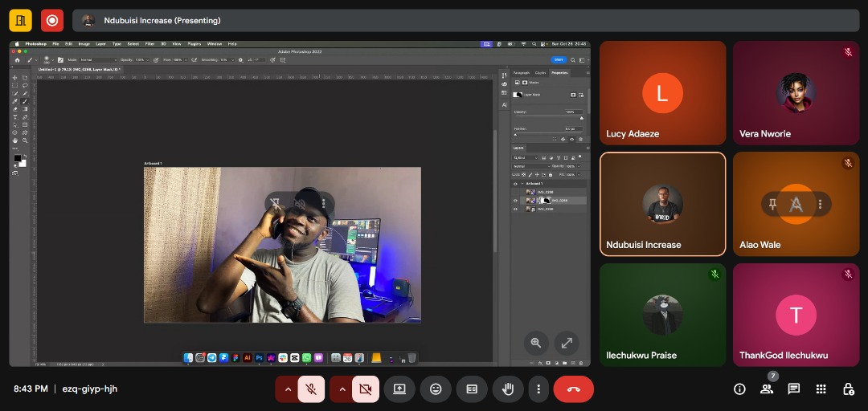This screenshot has height=411, width=868.
Task: Collapse the Artboard 1 group arrow
Action: tap(522, 184)
